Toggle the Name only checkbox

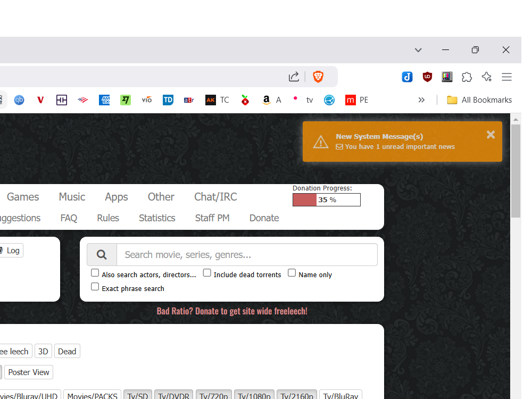coord(292,273)
